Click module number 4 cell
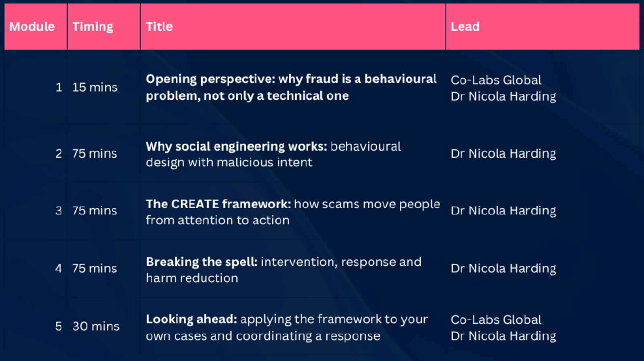 pos(59,268)
